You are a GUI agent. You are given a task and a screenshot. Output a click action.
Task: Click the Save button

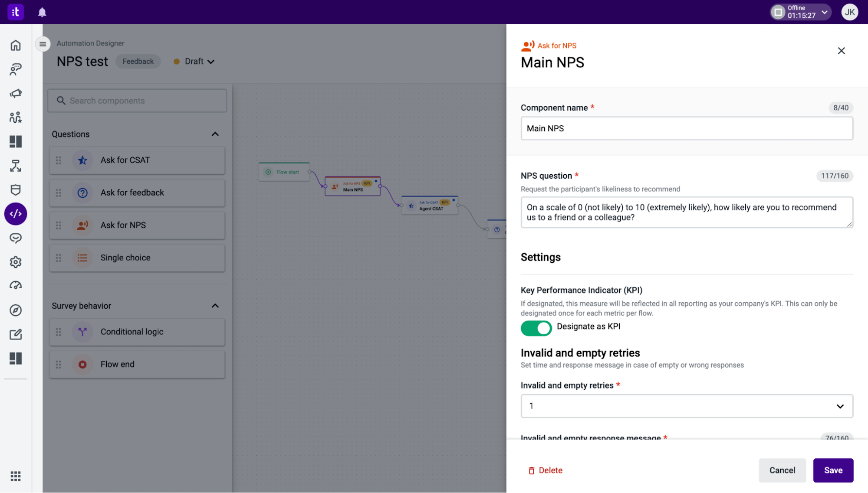tap(833, 470)
